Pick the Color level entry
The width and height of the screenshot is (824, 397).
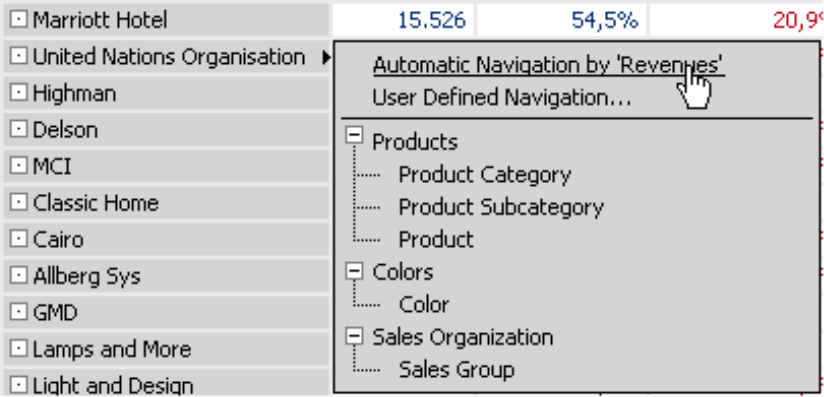[424, 304]
